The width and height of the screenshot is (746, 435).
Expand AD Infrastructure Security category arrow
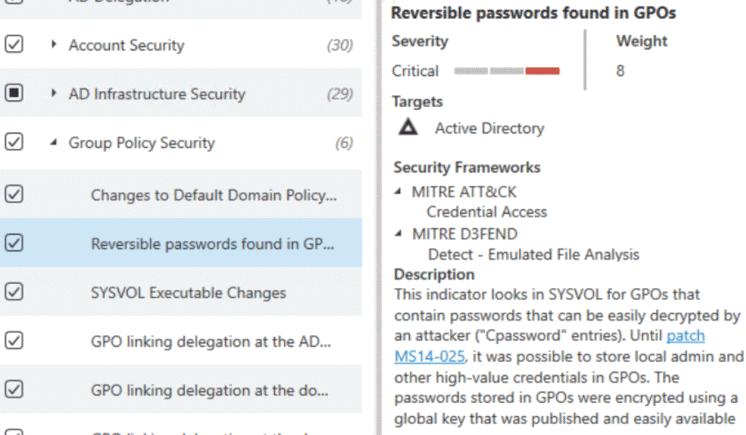tap(53, 93)
